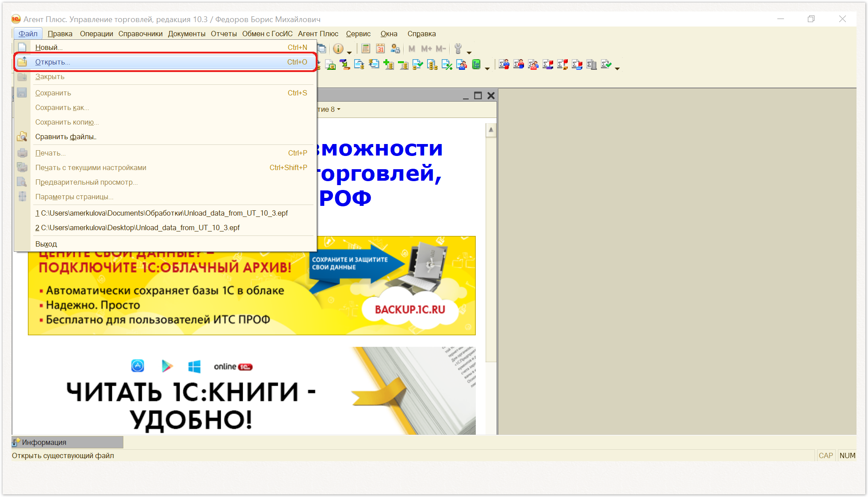The width and height of the screenshot is (868, 497).
Task: Choose Новый... from File menu
Action: pos(165,47)
